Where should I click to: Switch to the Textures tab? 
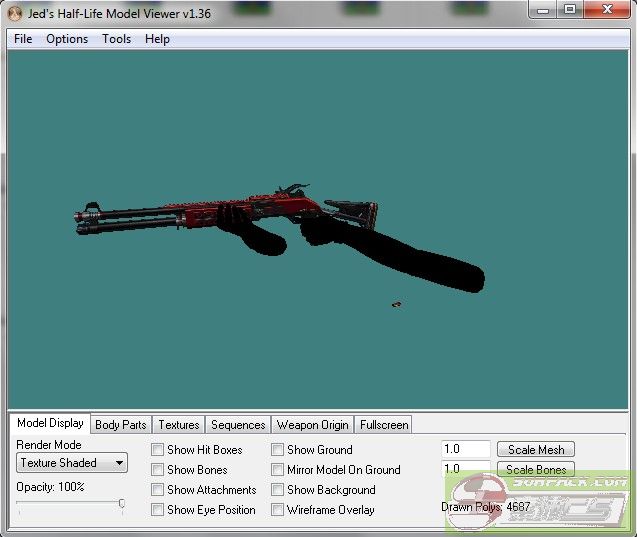point(178,425)
